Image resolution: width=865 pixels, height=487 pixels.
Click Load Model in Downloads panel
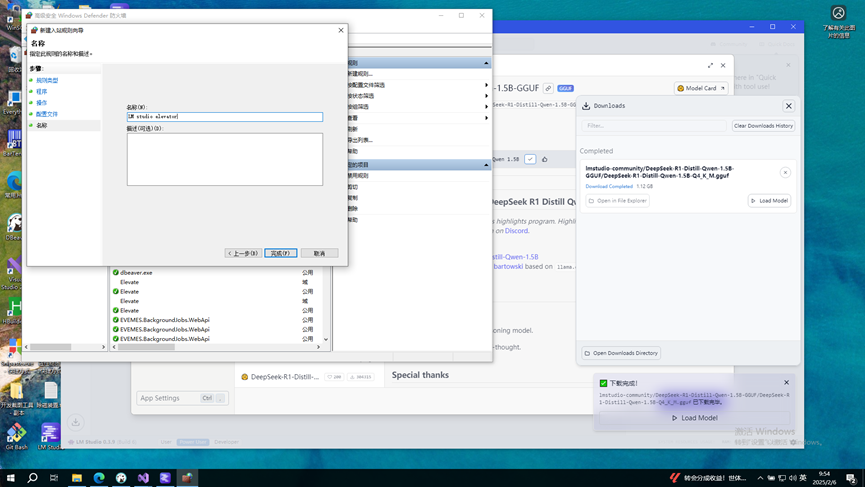tap(770, 201)
